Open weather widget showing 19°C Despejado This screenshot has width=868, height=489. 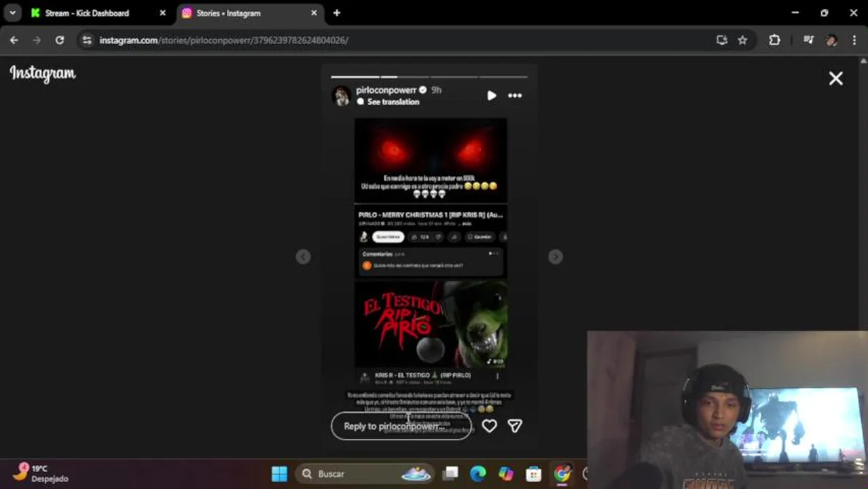pyautogui.click(x=41, y=473)
